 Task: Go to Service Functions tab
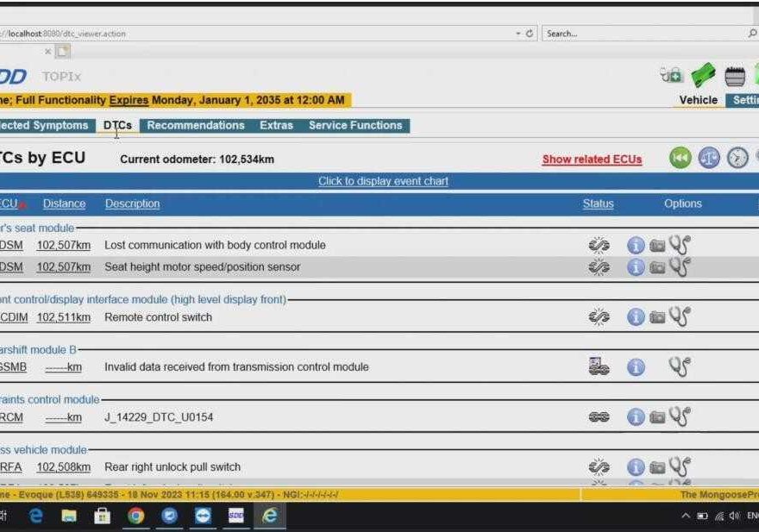pyautogui.click(x=355, y=125)
